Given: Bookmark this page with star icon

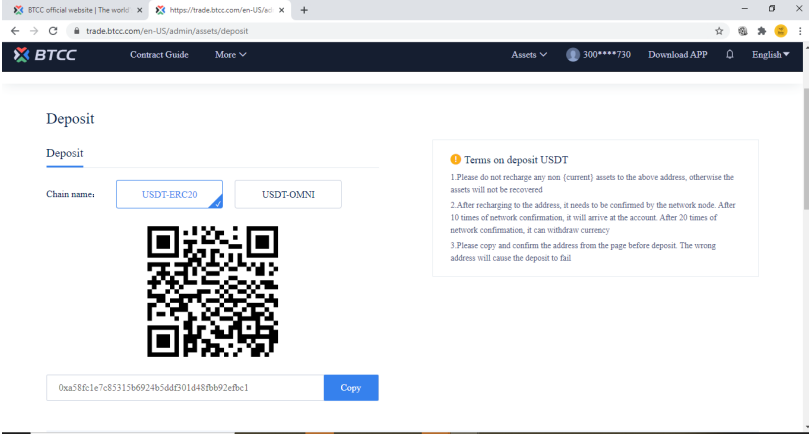Looking at the screenshot, I should point(719,31).
